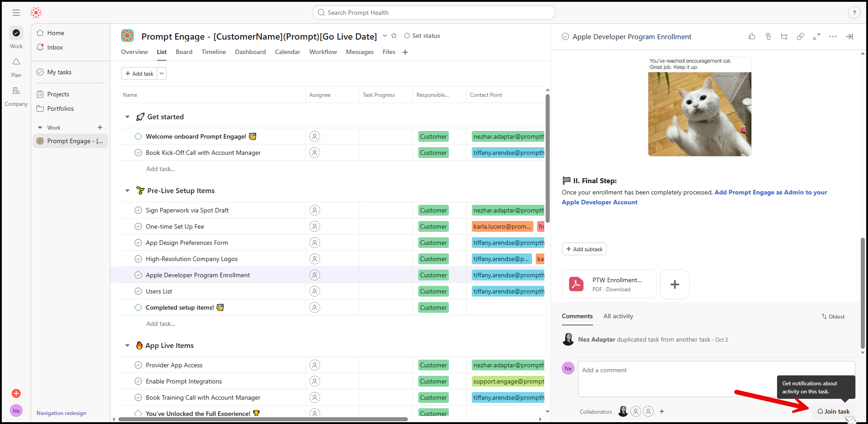Viewport: 868px width, 424px height.
Task: Focus the Search Prompt Health field
Action: point(434,13)
